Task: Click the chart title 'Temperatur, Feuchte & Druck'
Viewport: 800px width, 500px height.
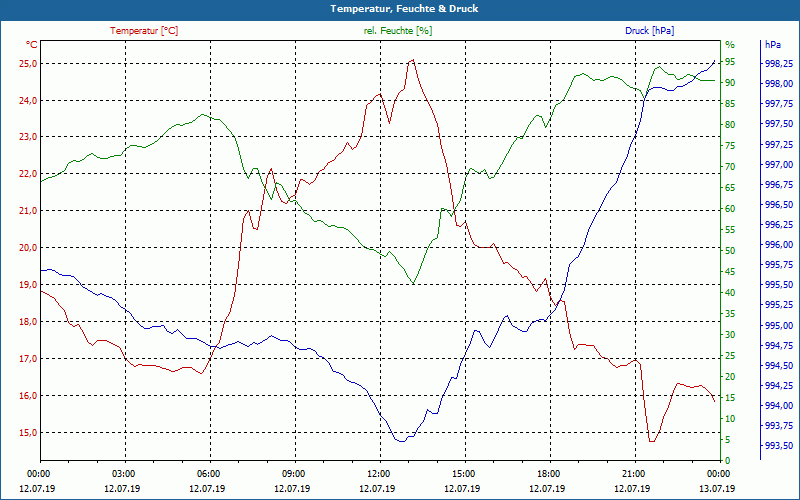Action: click(404, 9)
